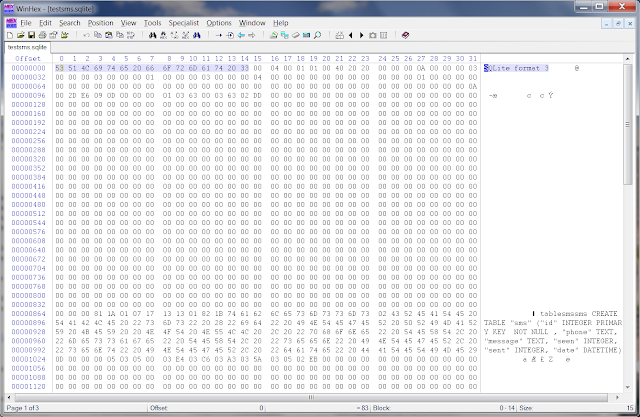Open a file with the folder icon
This screenshot has height=417, width=640.
point(21,35)
